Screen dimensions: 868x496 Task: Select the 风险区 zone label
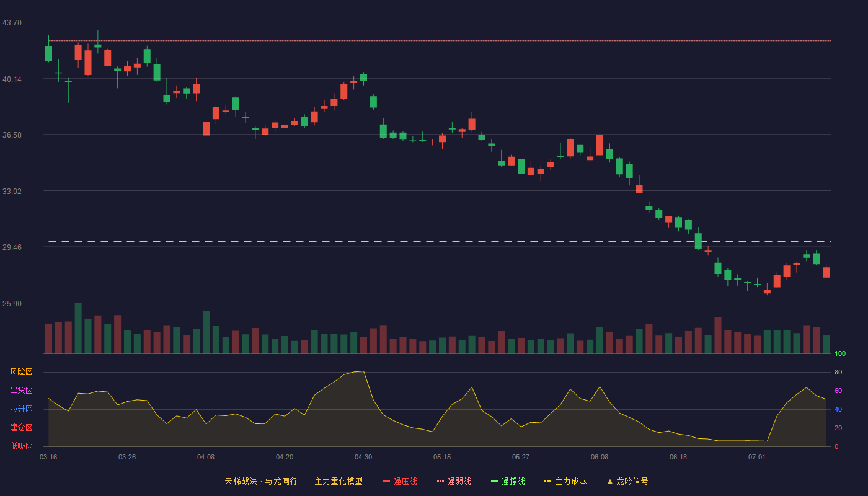(21, 372)
